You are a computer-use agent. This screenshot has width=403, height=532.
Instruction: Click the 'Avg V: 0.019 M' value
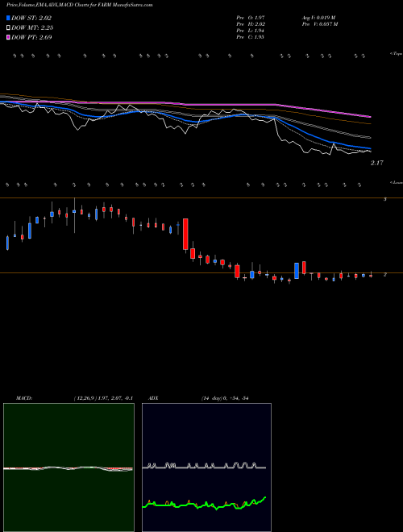tap(318, 18)
